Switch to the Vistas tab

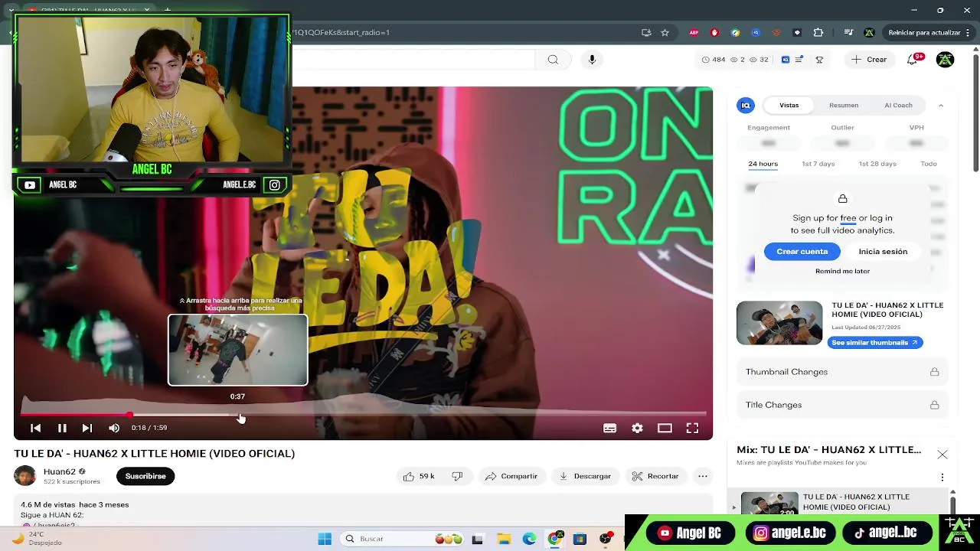[x=789, y=106]
